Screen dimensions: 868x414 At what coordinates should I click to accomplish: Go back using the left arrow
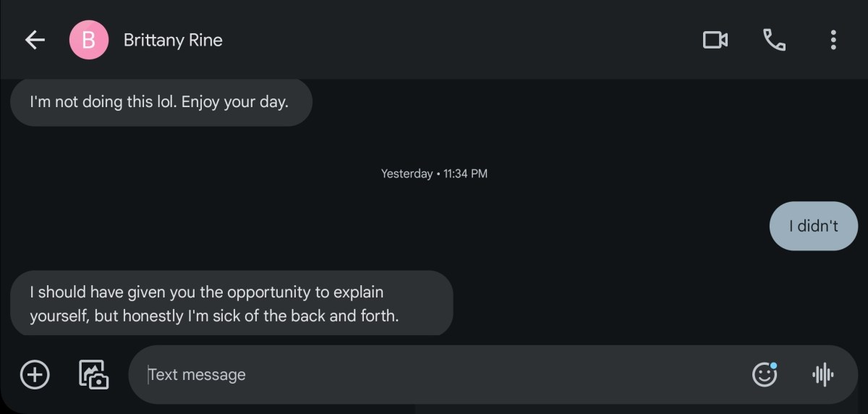click(35, 40)
